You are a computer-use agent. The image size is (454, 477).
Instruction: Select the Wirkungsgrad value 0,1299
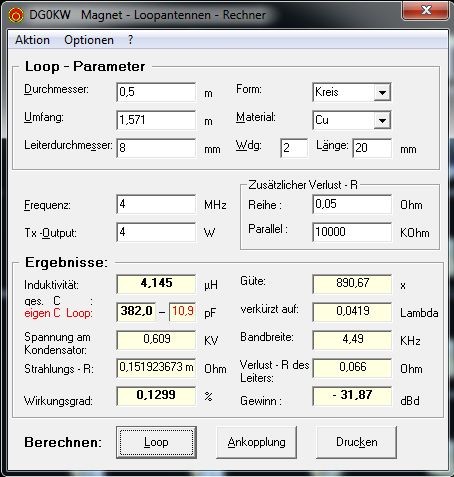pyautogui.click(x=156, y=395)
